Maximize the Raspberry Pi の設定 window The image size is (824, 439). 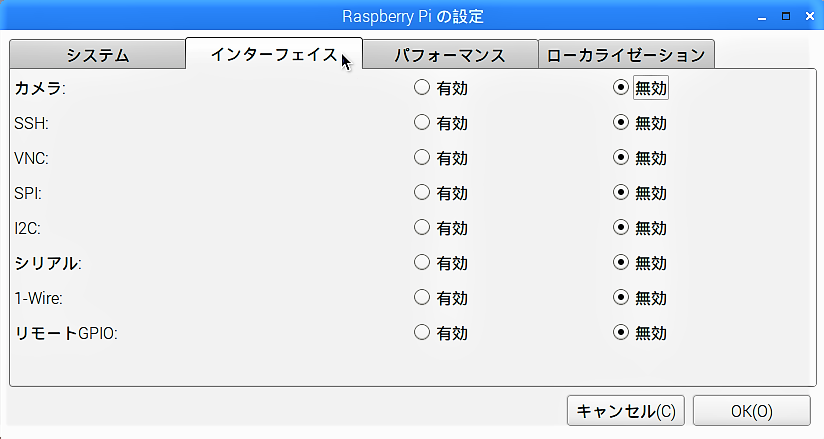pos(786,16)
